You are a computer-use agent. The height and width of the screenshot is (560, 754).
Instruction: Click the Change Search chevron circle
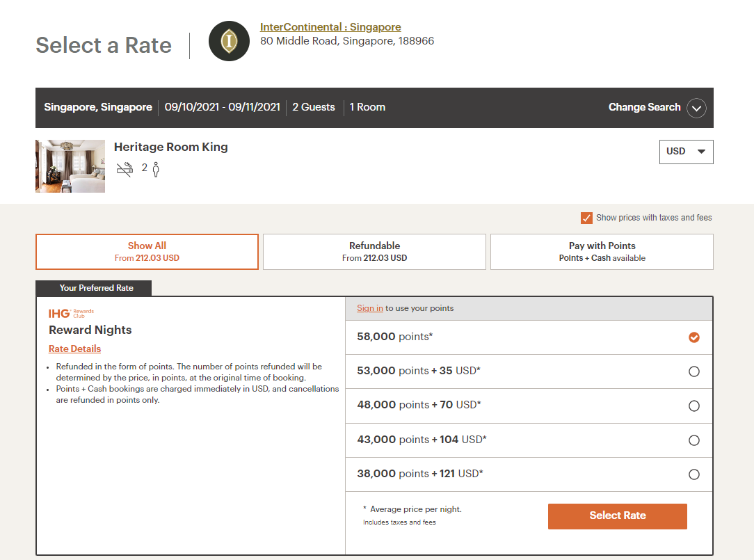[x=696, y=108]
